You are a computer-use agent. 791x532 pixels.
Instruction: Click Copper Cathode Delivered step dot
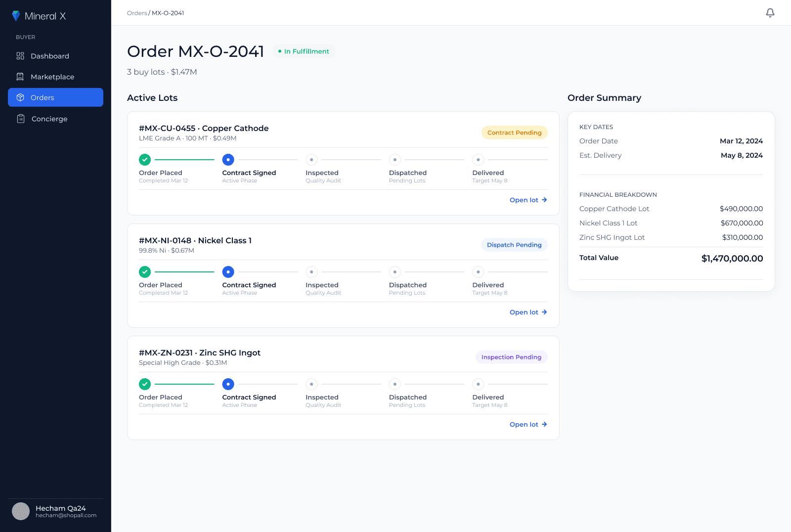pos(478,160)
